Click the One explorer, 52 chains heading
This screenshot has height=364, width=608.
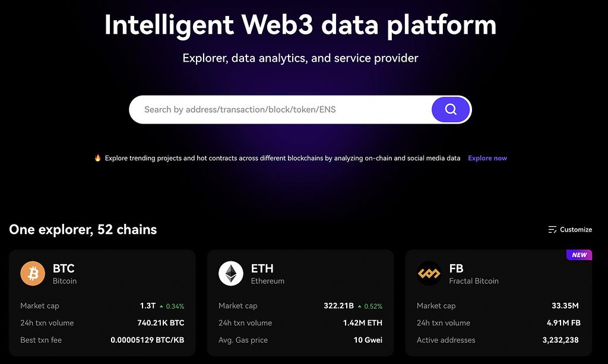click(x=83, y=230)
